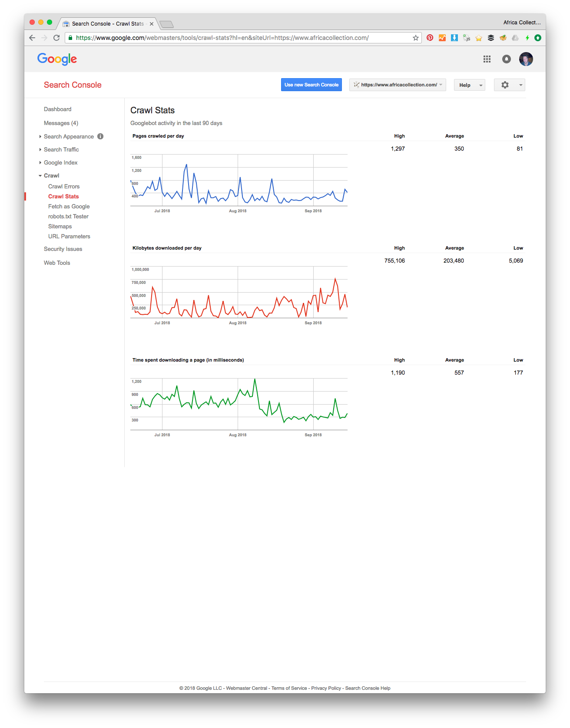Click the pages crawled high value 1,297
570x728 pixels.
click(x=398, y=148)
